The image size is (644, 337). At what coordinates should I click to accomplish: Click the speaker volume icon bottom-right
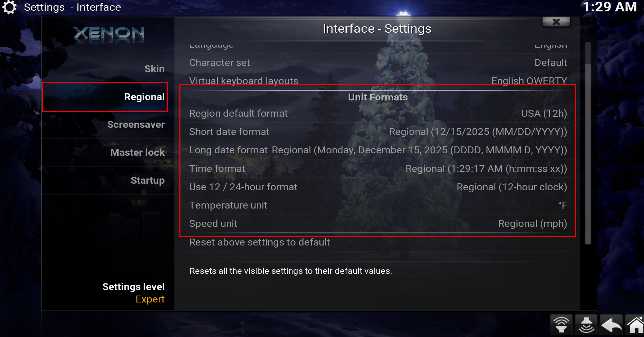[x=586, y=324]
